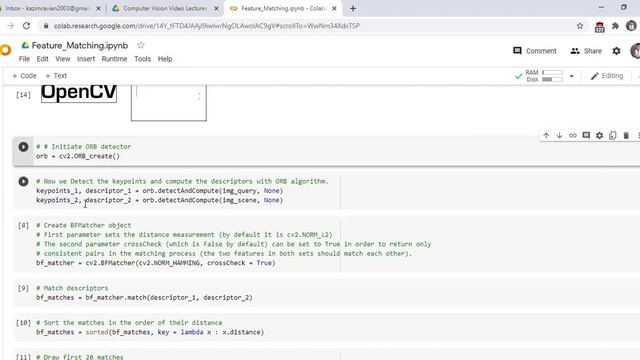Open the Tools menu
The height and width of the screenshot is (360, 640).
pyautogui.click(x=142, y=59)
